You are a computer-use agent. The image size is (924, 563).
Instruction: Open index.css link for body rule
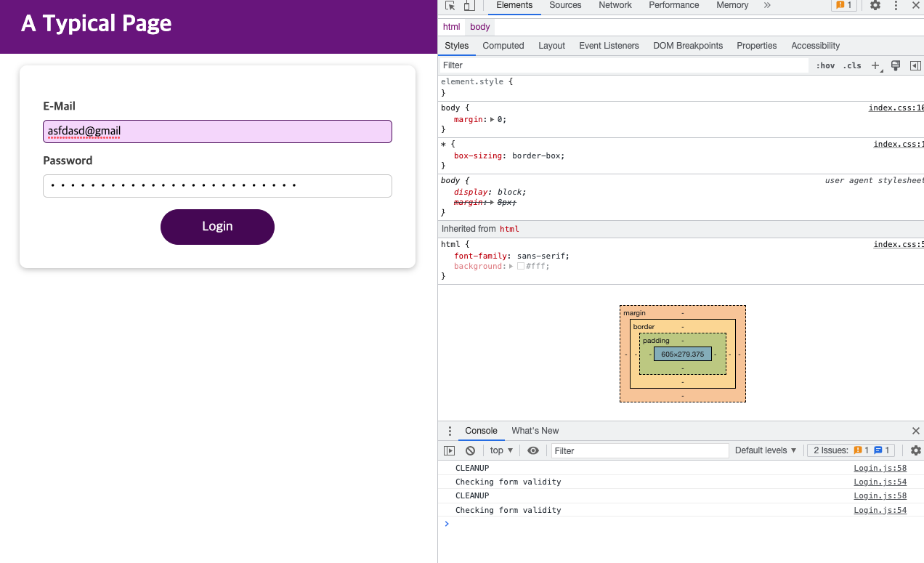point(896,108)
